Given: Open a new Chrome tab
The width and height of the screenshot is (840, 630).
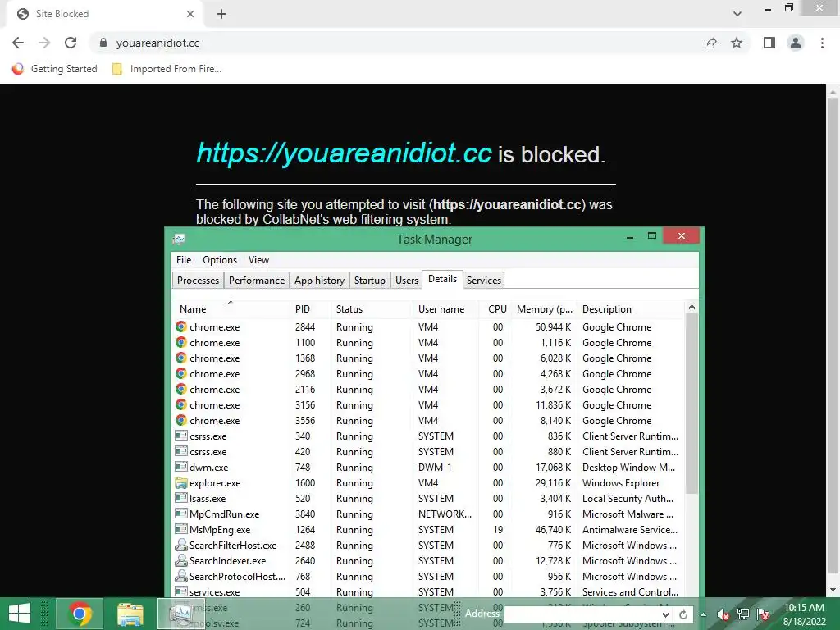Looking at the screenshot, I should pyautogui.click(x=221, y=14).
